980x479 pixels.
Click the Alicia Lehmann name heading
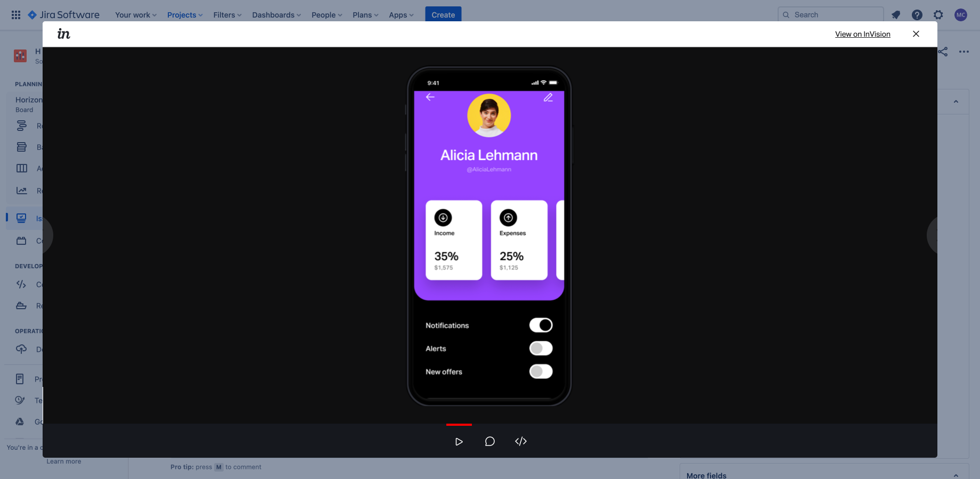(x=489, y=155)
